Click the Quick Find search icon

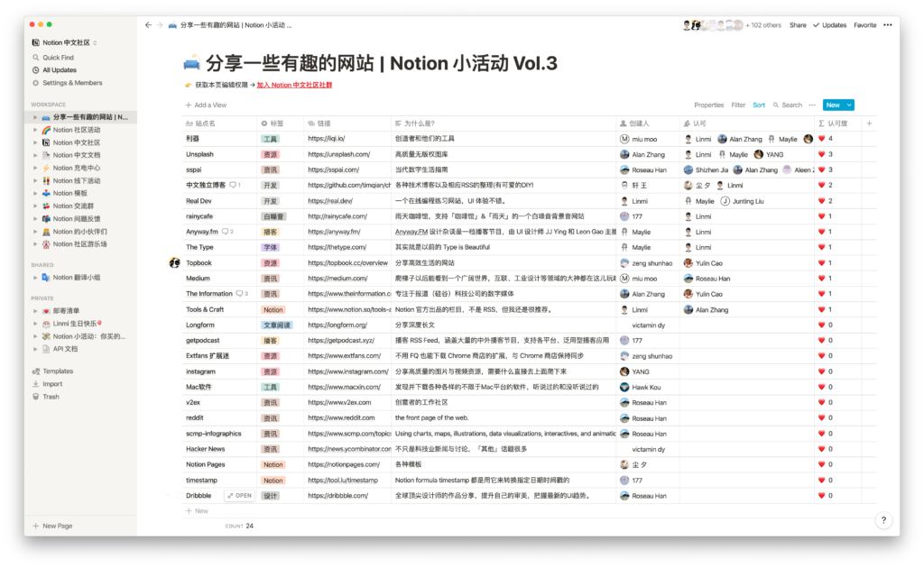click(36, 57)
